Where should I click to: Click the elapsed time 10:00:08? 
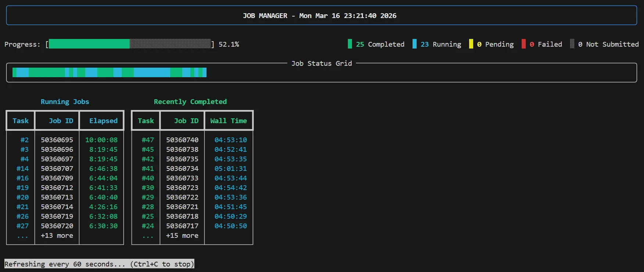pos(101,140)
